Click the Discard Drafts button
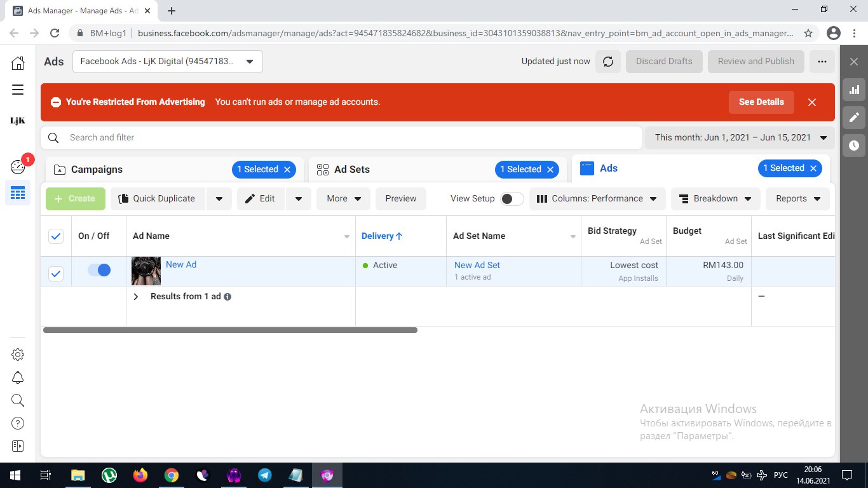The height and width of the screenshot is (488, 868). coord(664,62)
